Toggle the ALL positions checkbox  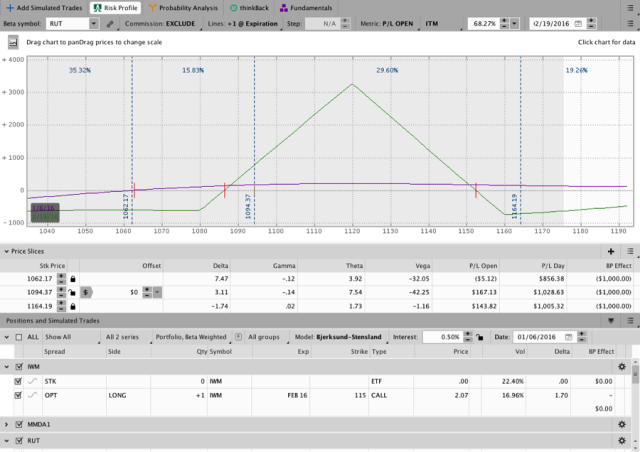tap(19, 337)
